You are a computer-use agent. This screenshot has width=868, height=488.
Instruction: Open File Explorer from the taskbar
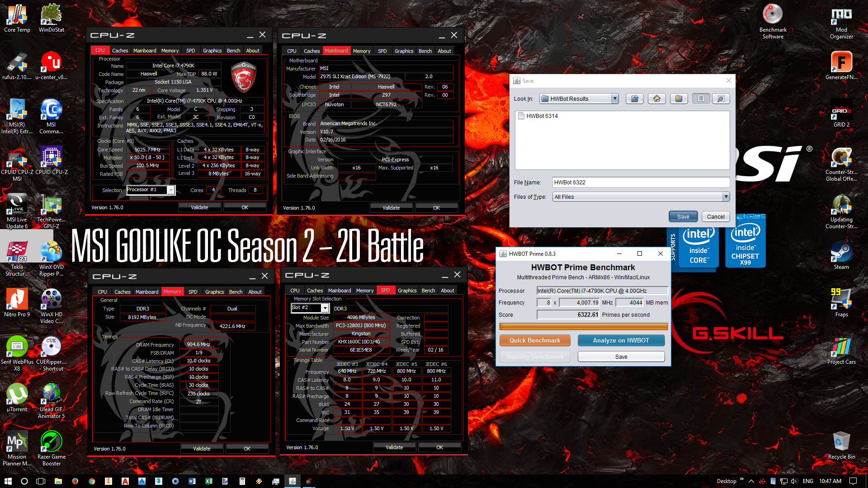pos(58,481)
